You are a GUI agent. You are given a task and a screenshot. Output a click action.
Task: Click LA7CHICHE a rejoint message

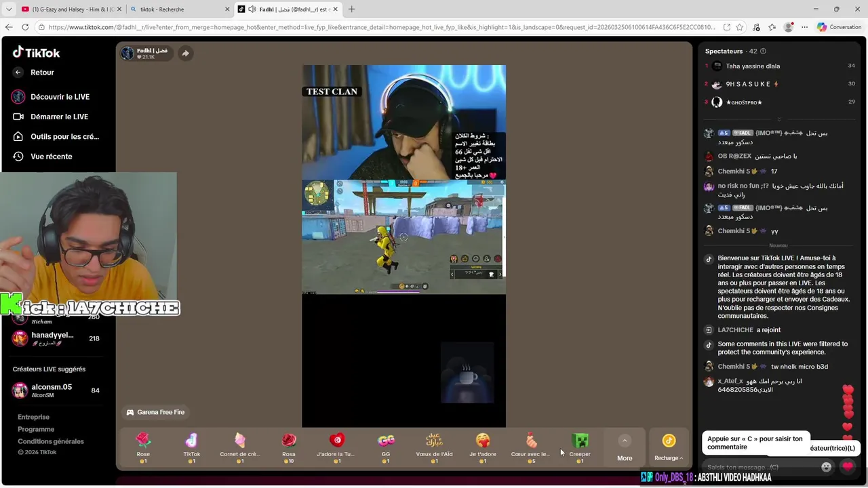(x=749, y=330)
